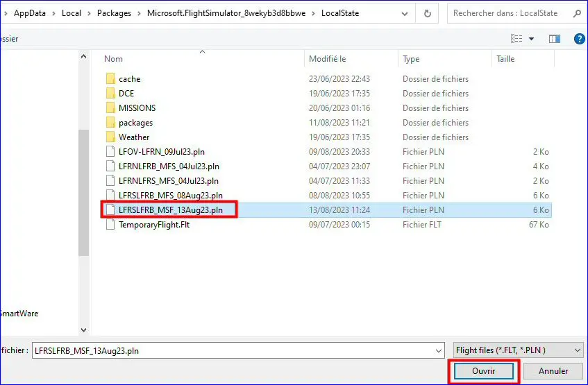Select file TemporaryFlight.Flt

pos(154,225)
